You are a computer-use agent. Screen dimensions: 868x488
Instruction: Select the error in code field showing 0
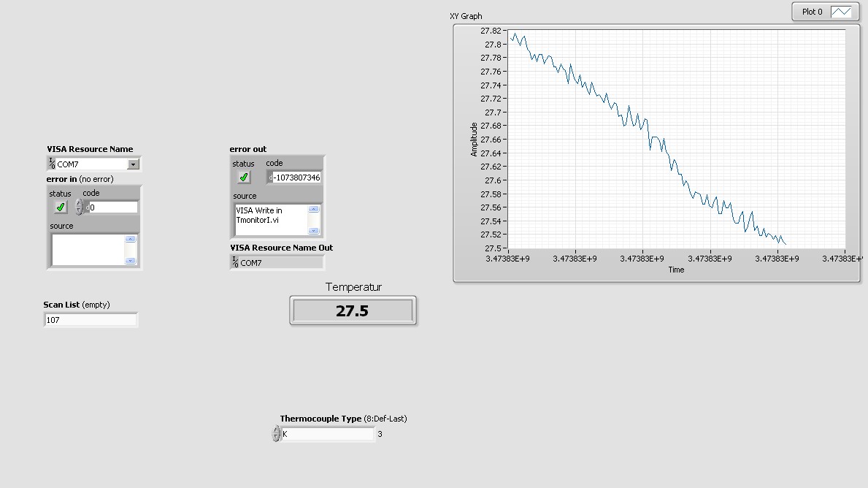tap(113, 207)
